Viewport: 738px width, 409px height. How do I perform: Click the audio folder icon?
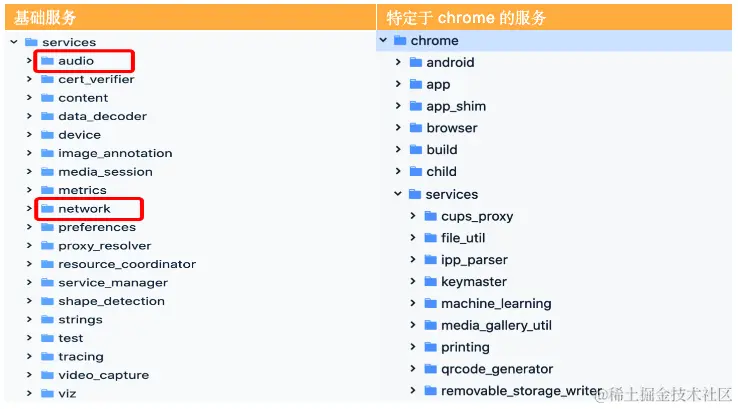[x=47, y=61]
